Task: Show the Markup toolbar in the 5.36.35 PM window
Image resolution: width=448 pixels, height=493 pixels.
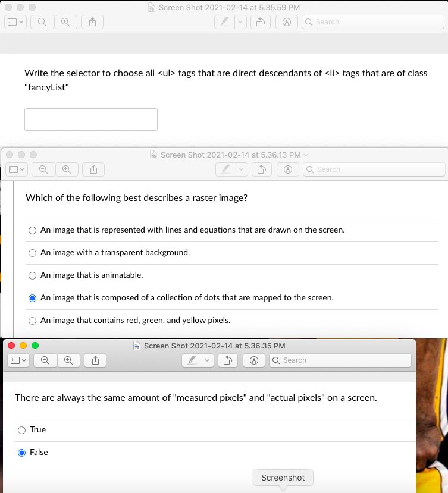Action: tap(254, 360)
